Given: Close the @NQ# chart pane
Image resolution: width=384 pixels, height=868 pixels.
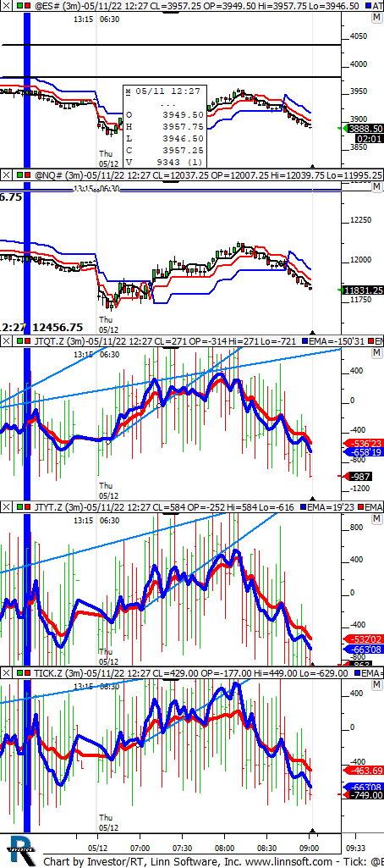Looking at the screenshot, I should [6, 175].
